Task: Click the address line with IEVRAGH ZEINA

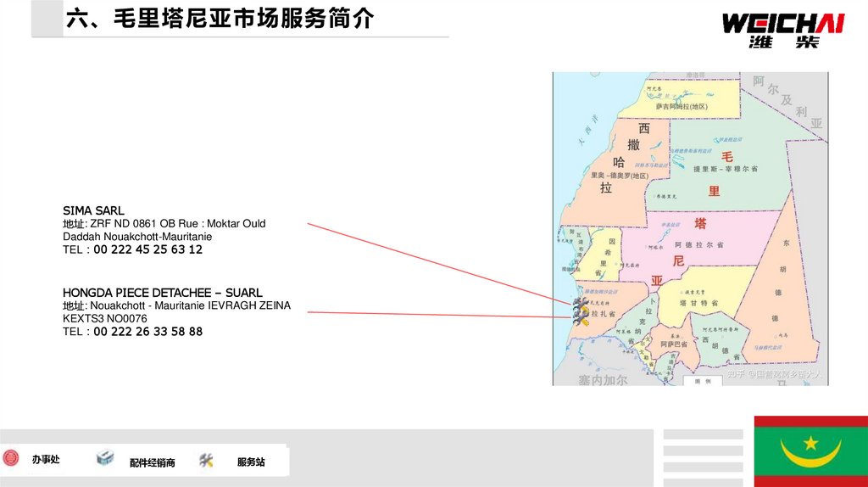Action: point(176,305)
